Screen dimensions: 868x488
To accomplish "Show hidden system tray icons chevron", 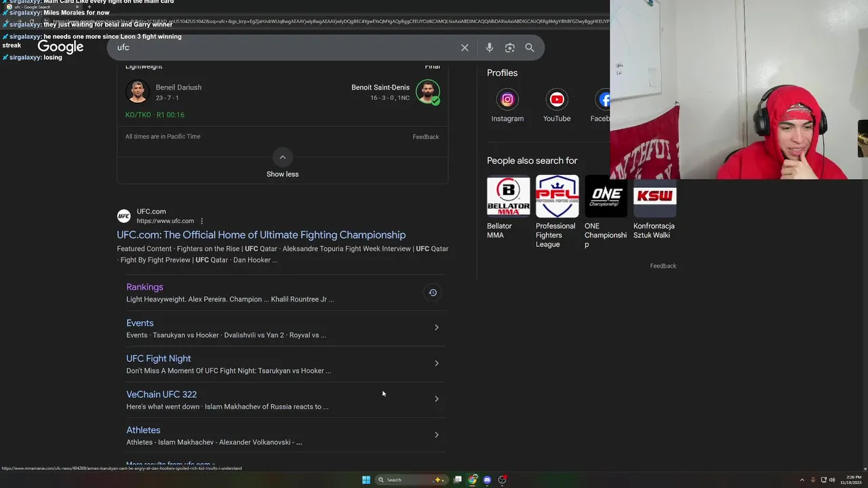I will pyautogui.click(x=802, y=480).
